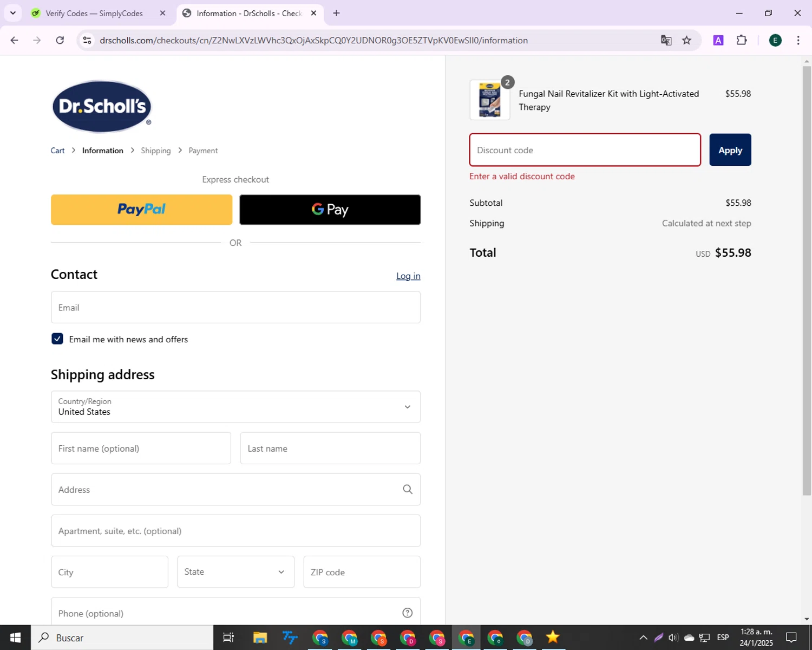812x650 pixels.
Task: Focus the Discount code field
Action: point(585,150)
